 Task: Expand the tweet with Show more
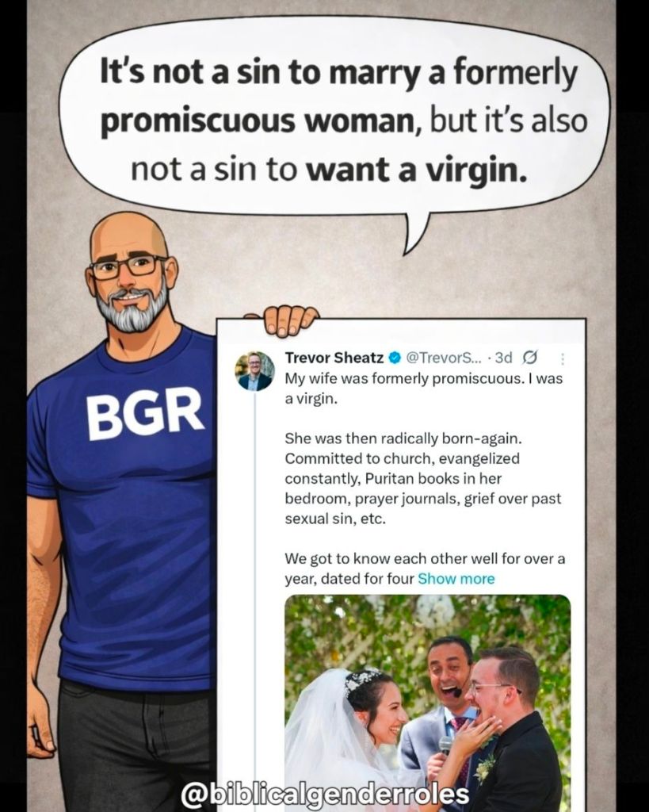456,578
